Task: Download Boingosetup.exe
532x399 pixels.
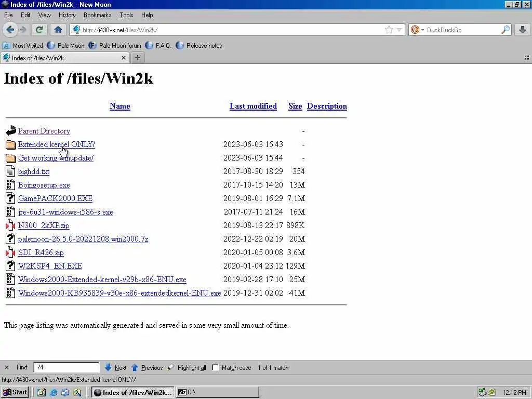Action: coord(44,185)
